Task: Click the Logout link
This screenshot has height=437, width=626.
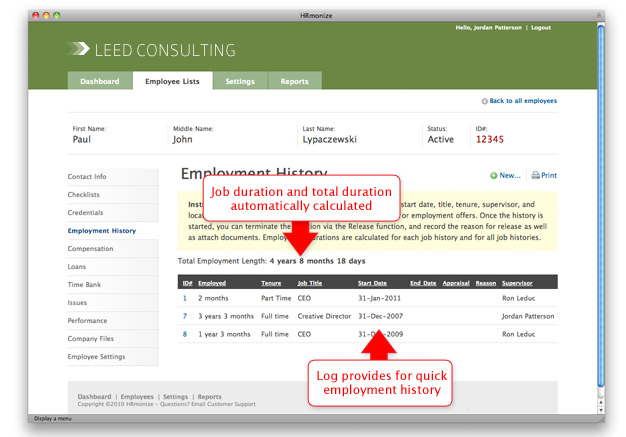Action: [x=541, y=28]
